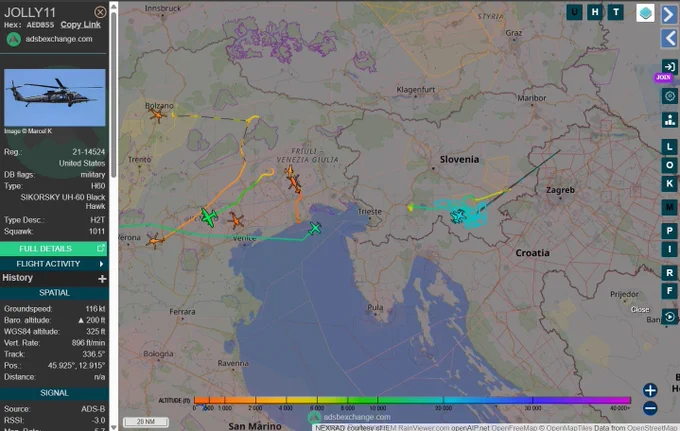Click the SPATIAL section header
Screen dimensions: 680x431
(54, 293)
